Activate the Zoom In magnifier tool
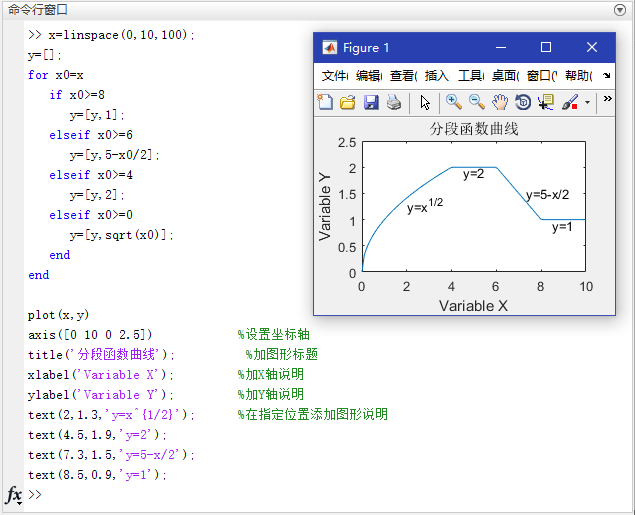 tap(454, 102)
